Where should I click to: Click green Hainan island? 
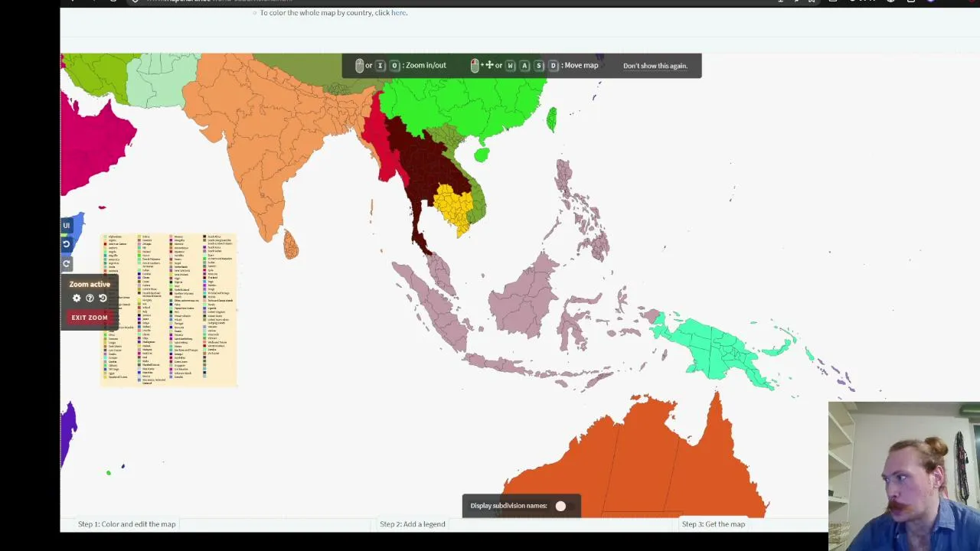coord(481,155)
